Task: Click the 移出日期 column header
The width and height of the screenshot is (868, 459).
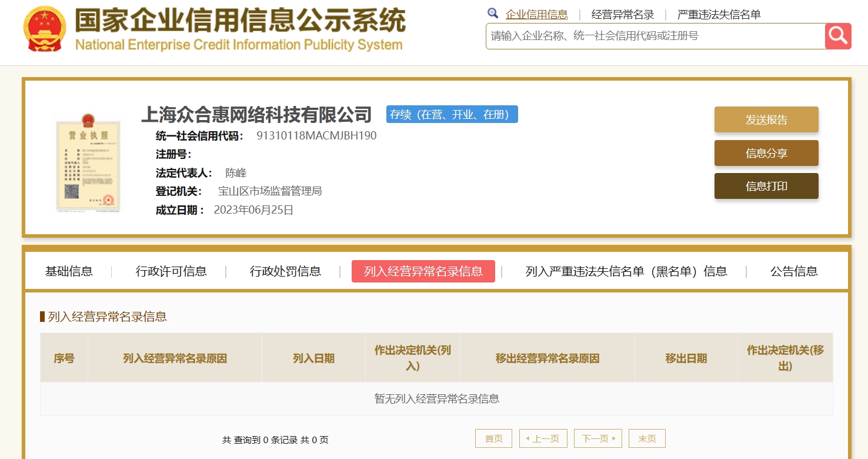Action: pos(686,358)
